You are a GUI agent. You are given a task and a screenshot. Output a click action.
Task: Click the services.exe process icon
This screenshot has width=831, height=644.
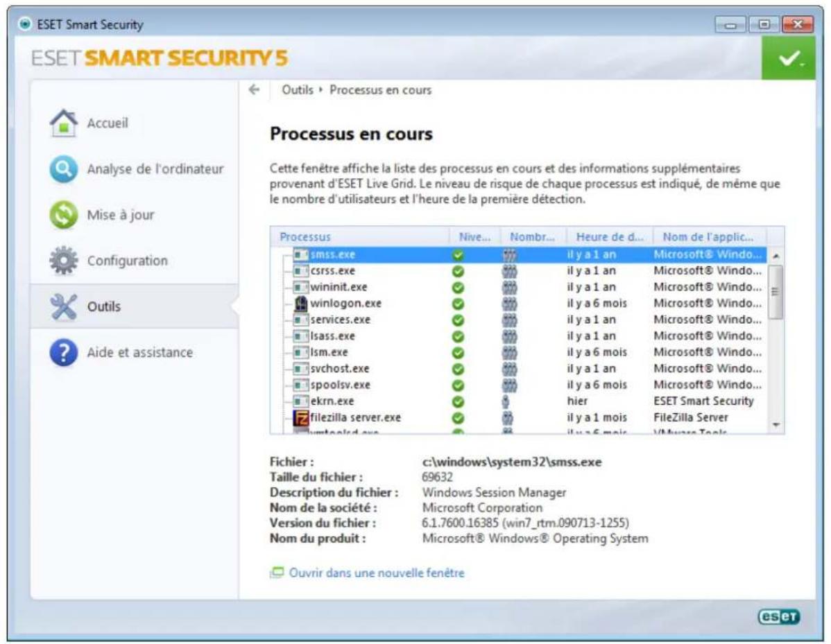coord(301,320)
